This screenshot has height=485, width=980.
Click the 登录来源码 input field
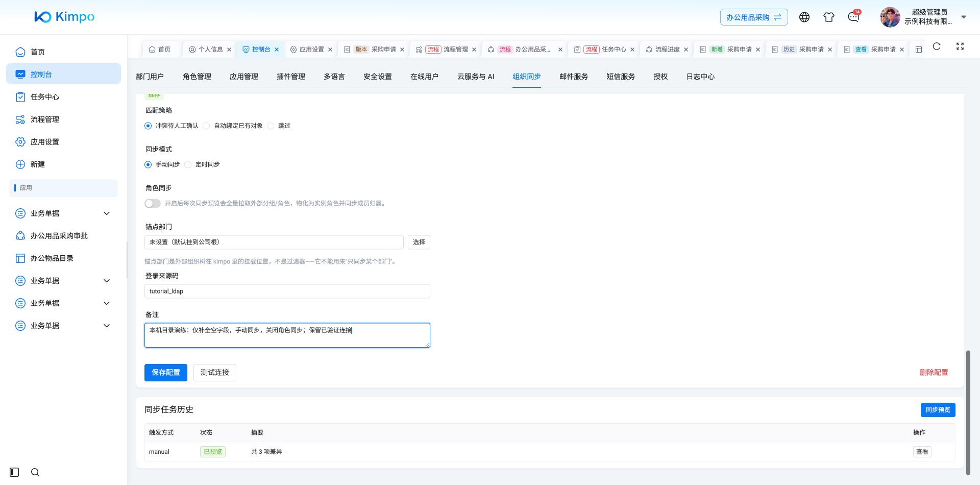click(287, 292)
